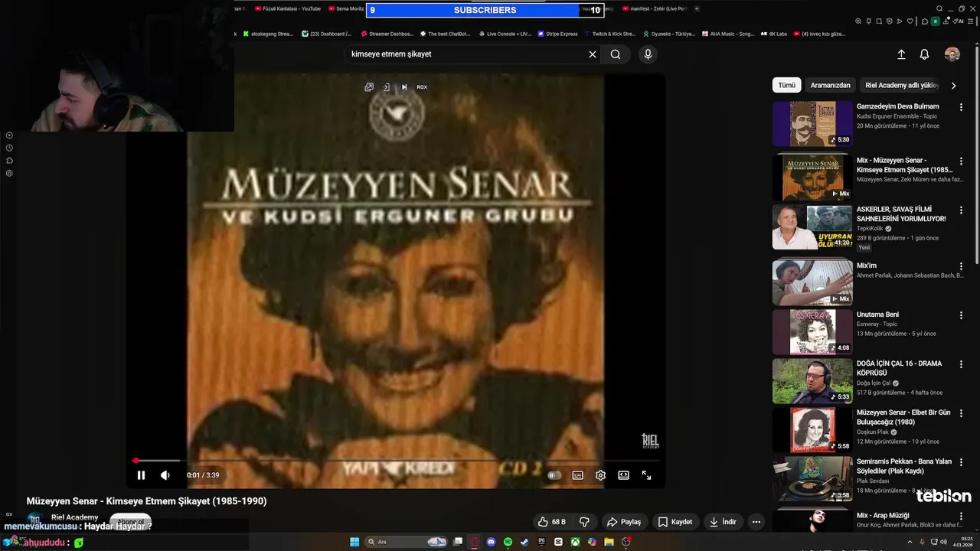This screenshot has height=551, width=980.
Task: Switch to theater mode
Action: pos(623,475)
